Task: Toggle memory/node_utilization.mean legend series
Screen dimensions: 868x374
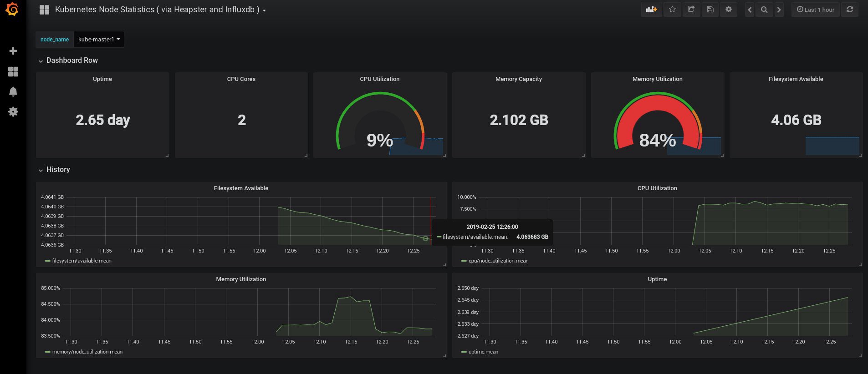Action: pyautogui.click(x=87, y=352)
